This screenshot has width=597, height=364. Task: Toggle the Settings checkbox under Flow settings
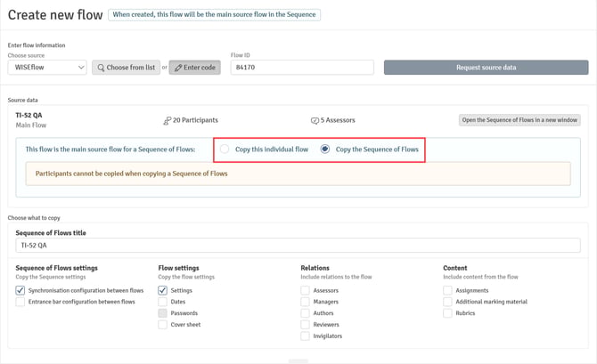pyautogui.click(x=162, y=291)
